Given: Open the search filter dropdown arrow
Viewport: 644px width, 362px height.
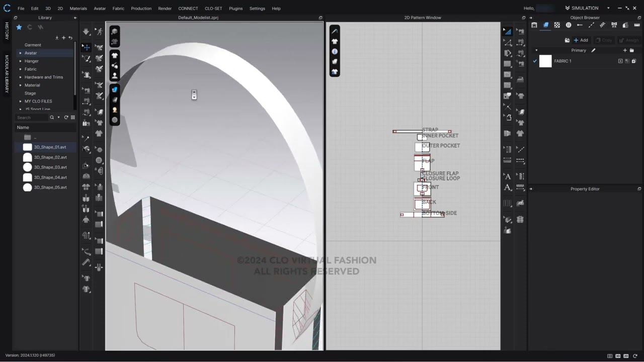Looking at the screenshot, I should (x=58, y=117).
